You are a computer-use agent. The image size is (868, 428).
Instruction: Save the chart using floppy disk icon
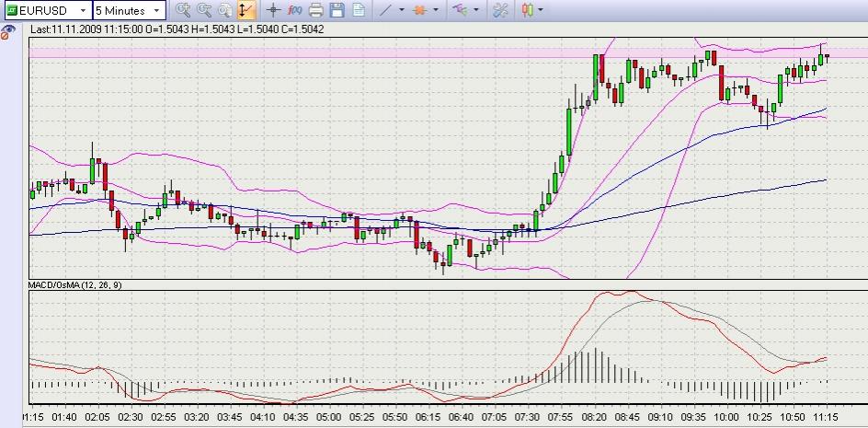[337, 10]
